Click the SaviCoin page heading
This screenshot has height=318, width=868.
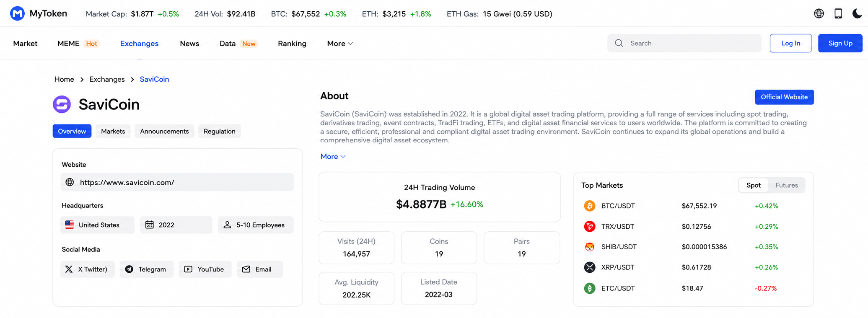109,104
